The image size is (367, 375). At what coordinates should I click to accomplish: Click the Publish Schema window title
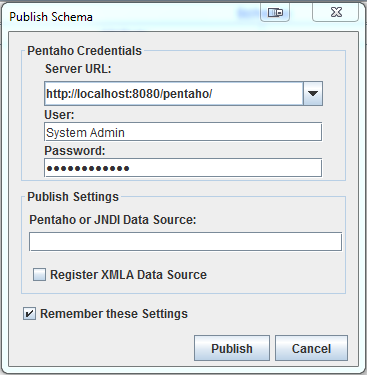pos(51,17)
